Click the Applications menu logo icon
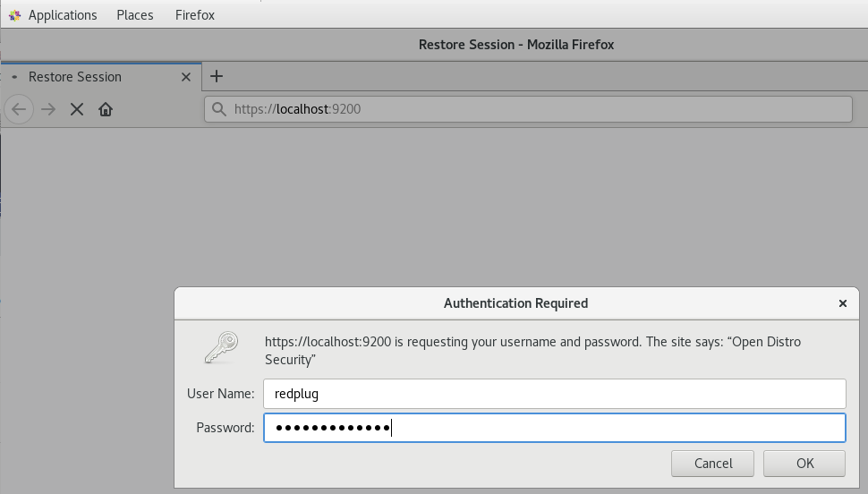 [15, 15]
